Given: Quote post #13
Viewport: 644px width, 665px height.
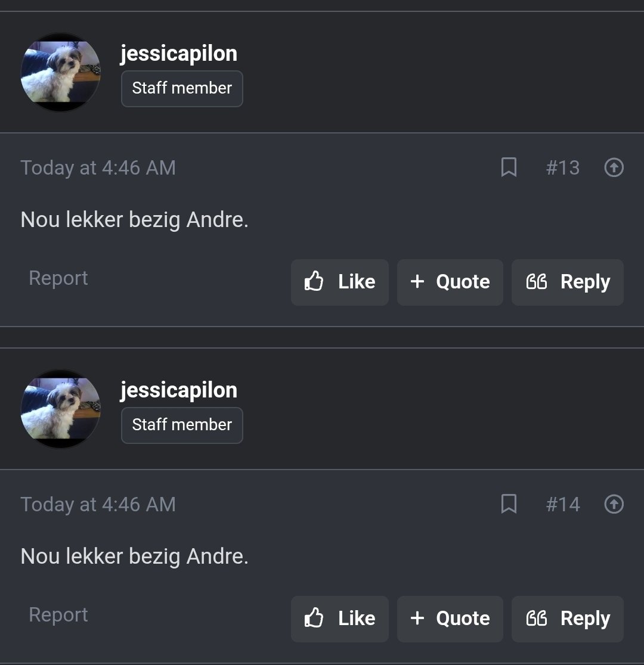Looking at the screenshot, I should [x=450, y=282].
